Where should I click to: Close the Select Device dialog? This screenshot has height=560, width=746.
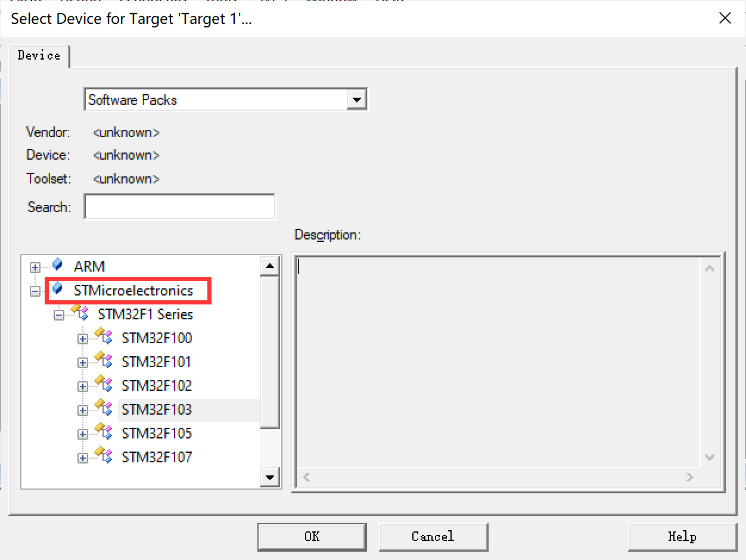click(725, 18)
